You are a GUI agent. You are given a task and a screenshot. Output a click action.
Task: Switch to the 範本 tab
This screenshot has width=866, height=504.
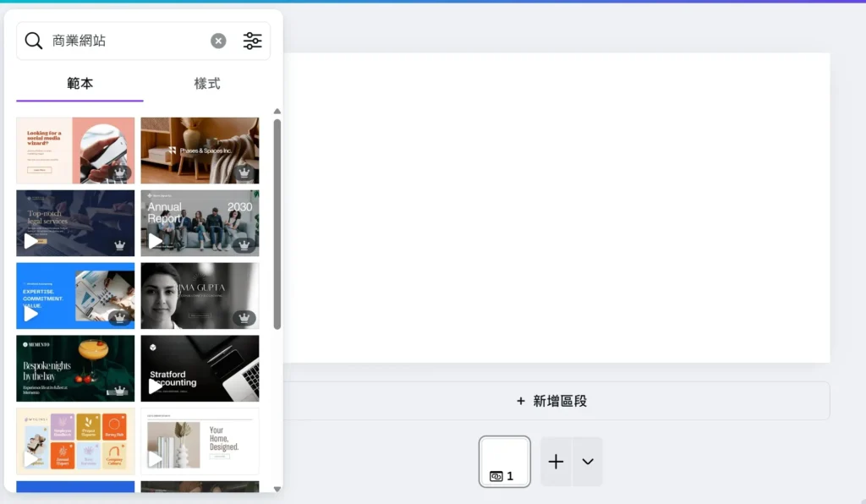point(80,84)
